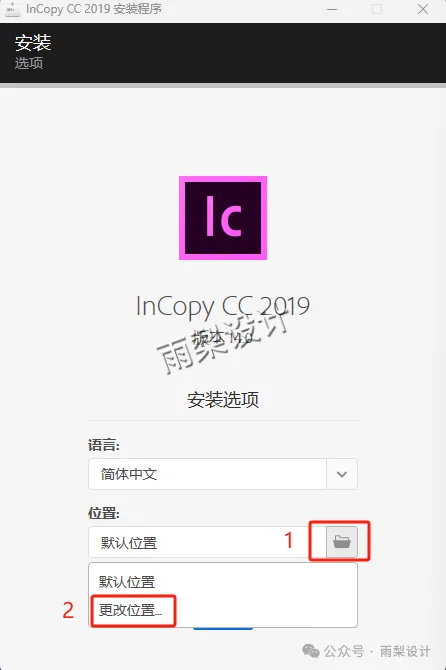Click the 选项 subtitle in the header

(x=29, y=63)
